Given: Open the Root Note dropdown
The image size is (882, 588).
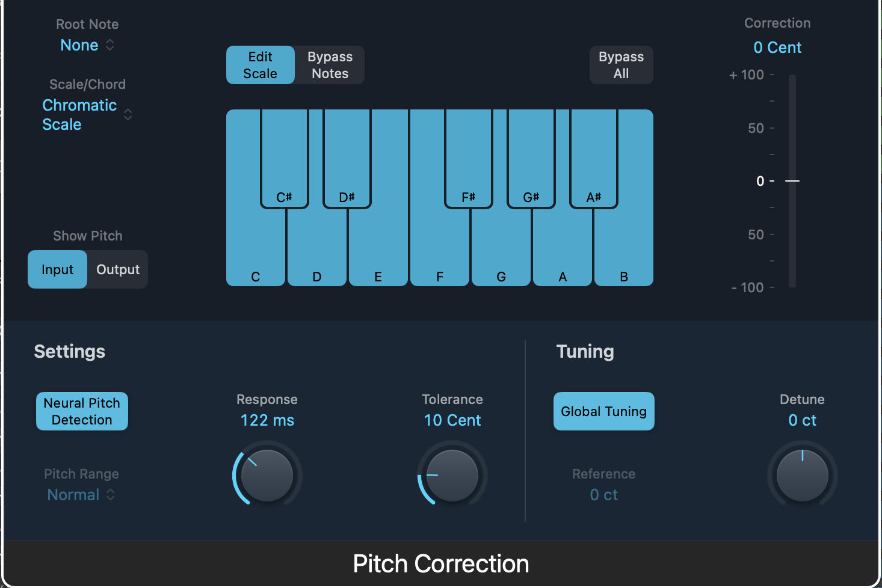Looking at the screenshot, I should pyautogui.click(x=87, y=45).
